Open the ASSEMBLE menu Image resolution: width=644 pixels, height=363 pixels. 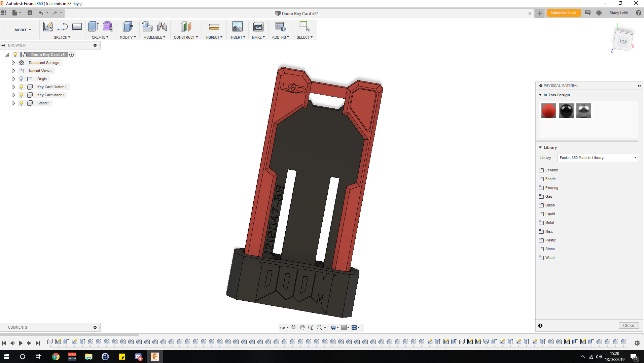(x=154, y=37)
